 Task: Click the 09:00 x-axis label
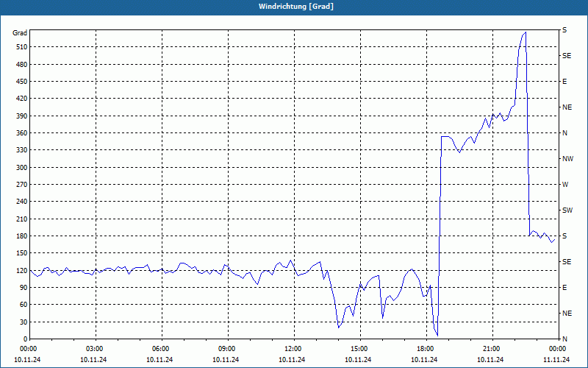click(x=228, y=349)
